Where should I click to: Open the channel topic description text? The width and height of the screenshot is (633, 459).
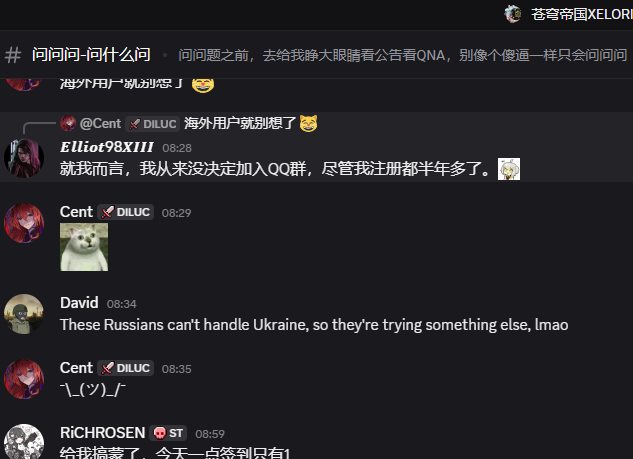click(402, 55)
